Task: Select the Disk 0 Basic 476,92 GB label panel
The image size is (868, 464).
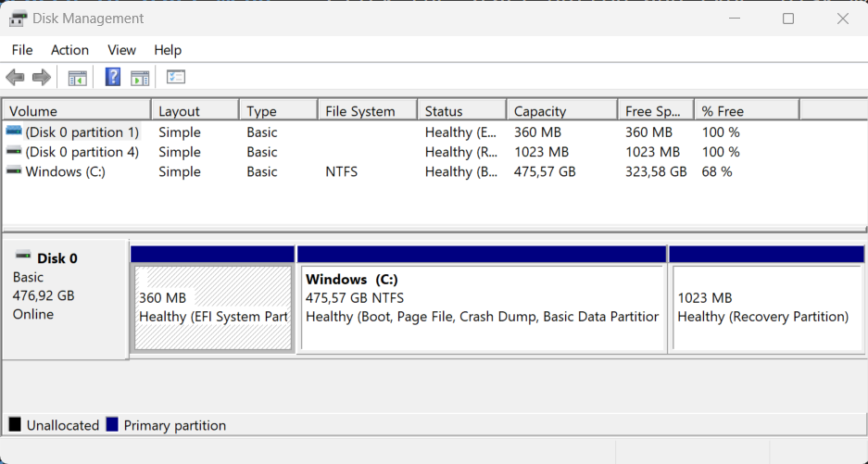Action: 66,299
